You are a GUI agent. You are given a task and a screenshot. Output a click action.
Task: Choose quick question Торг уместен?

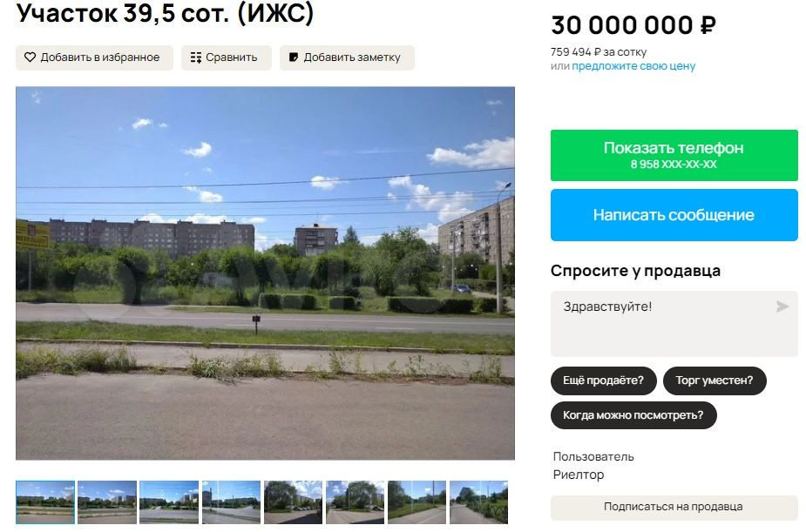715,380
